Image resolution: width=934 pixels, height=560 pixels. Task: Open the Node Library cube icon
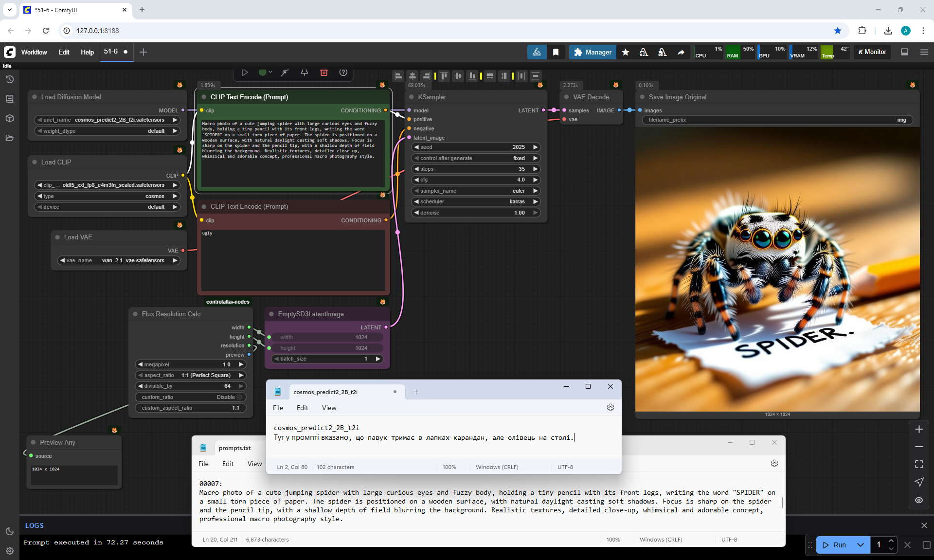point(9,118)
